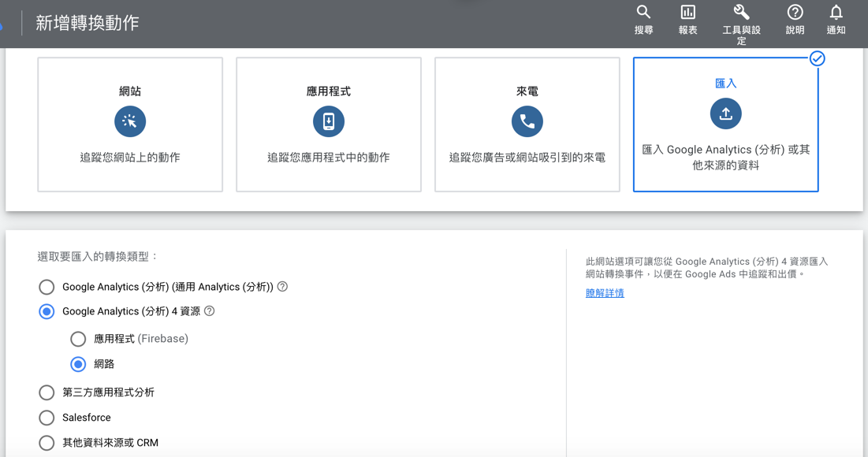This screenshot has height=457, width=868.
Task: Select 第三方應用程式分析 radio button
Action: click(47, 392)
